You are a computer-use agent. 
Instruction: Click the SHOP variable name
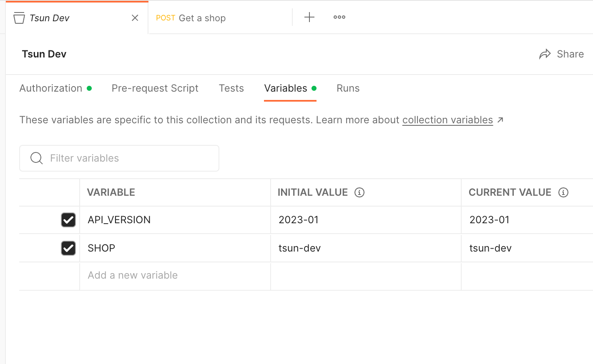pyautogui.click(x=101, y=248)
